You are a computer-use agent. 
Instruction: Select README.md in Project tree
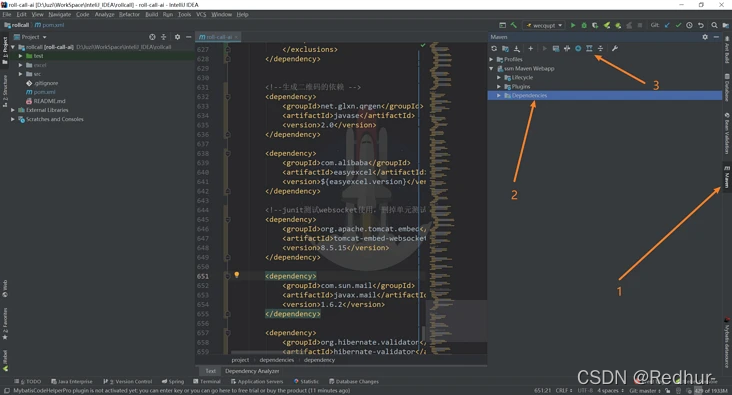pos(49,101)
